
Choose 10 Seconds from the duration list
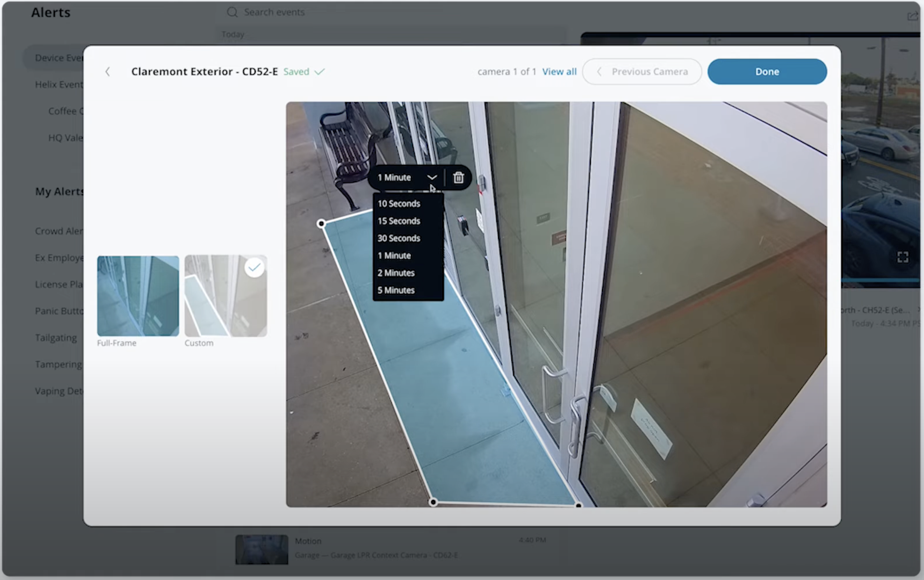pyautogui.click(x=398, y=204)
